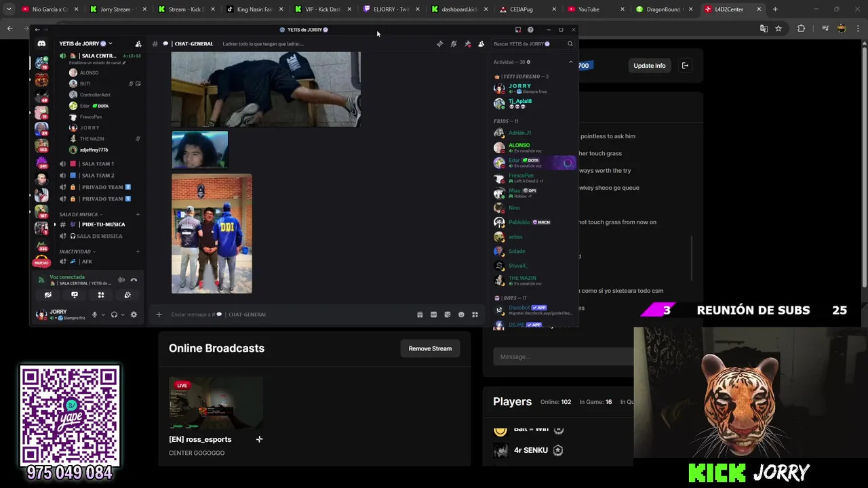Open a new browser tab with plus
This screenshot has height=488, width=868.
[775, 9]
